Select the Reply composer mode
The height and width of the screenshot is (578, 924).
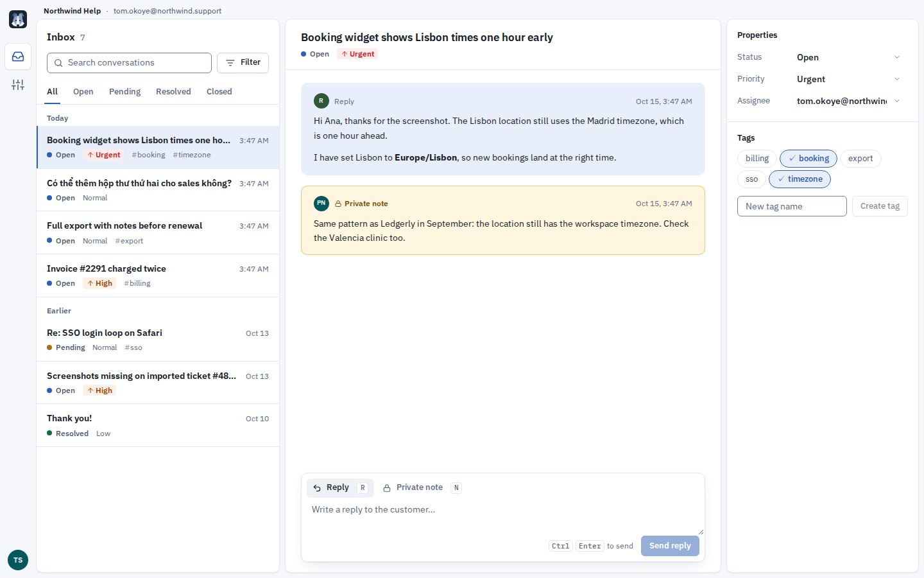[340, 488]
